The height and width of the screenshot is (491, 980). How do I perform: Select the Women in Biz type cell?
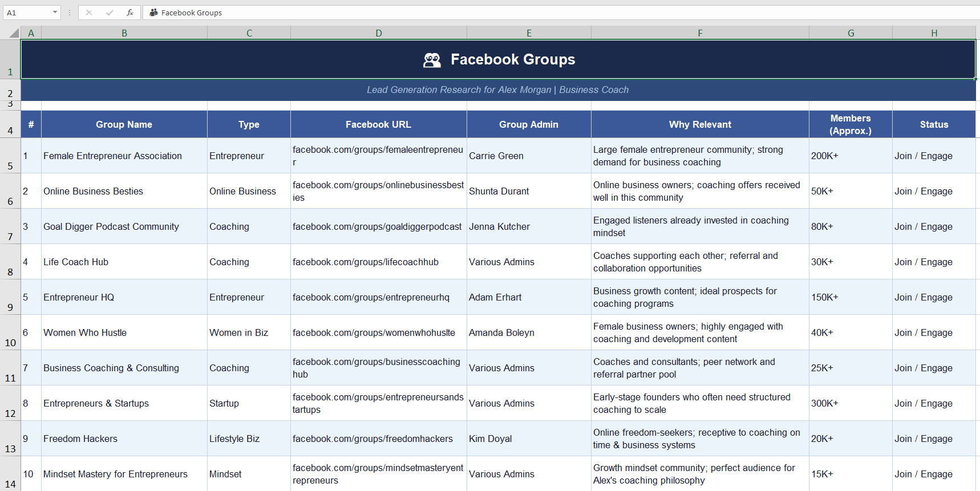249,332
